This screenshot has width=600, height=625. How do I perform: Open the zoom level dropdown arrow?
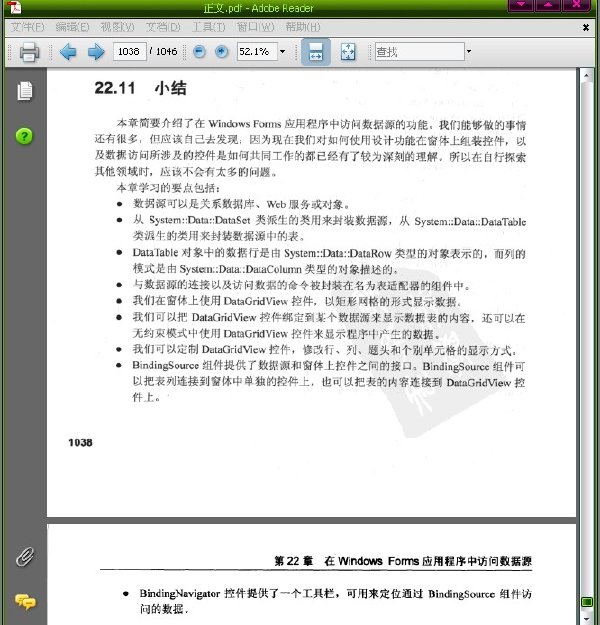coord(283,51)
